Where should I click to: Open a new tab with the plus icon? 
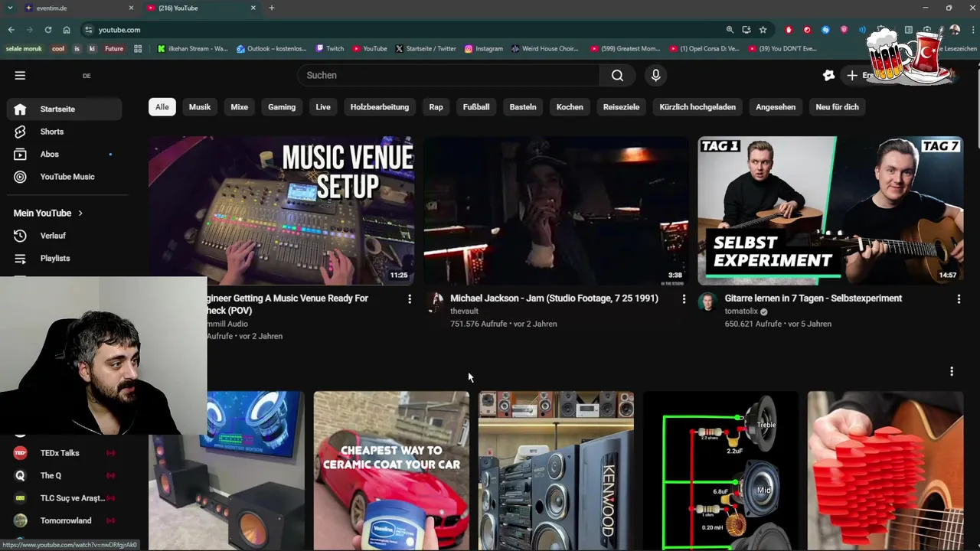pyautogui.click(x=271, y=8)
